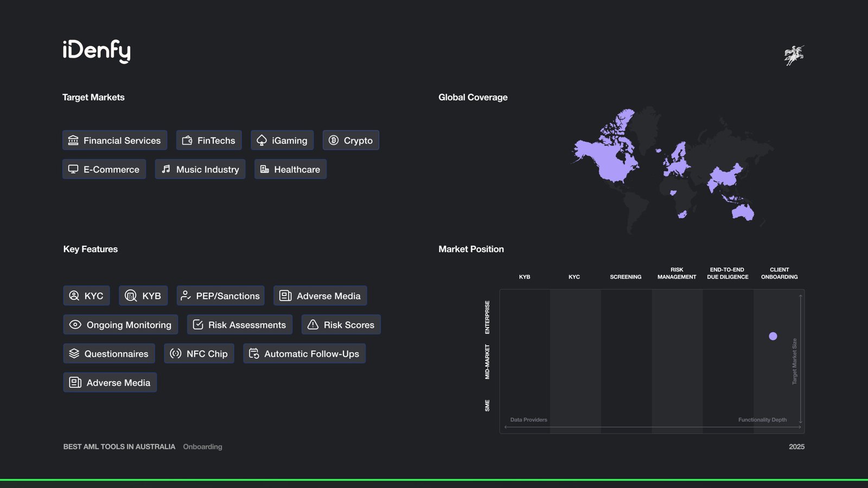Select the Financial Services tag

[114, 140]
